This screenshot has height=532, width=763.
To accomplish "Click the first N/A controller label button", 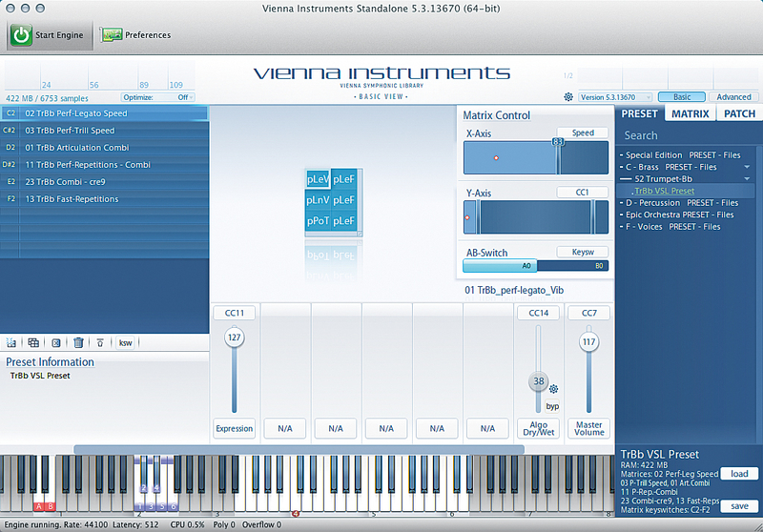I will [284, 428].
